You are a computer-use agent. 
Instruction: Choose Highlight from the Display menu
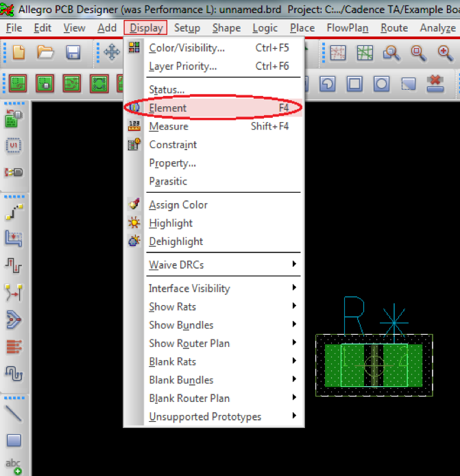coord(214,223)
